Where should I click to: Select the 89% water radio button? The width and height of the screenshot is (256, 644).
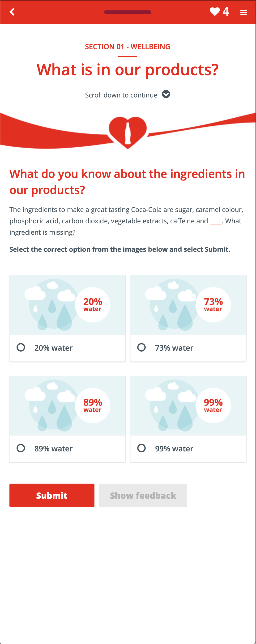point(21,448)
